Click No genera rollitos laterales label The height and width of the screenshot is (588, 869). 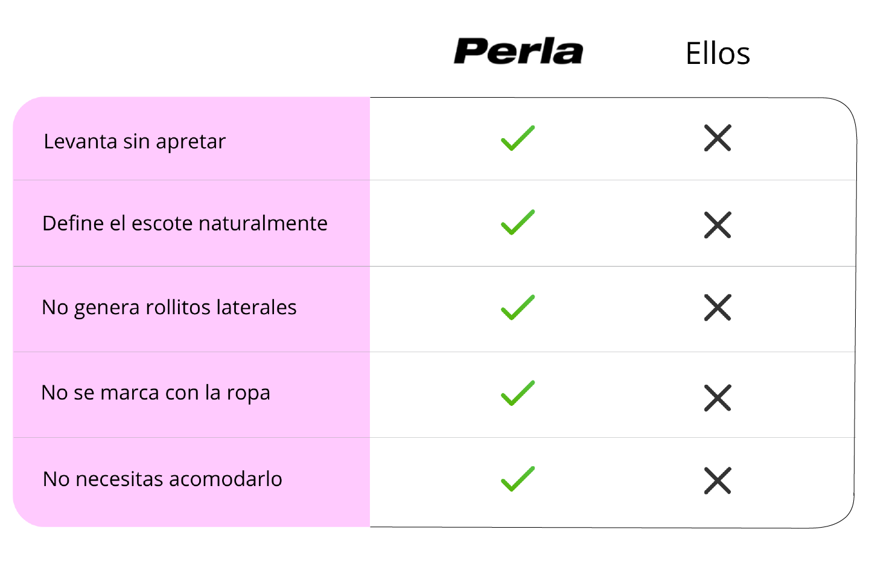169,308
